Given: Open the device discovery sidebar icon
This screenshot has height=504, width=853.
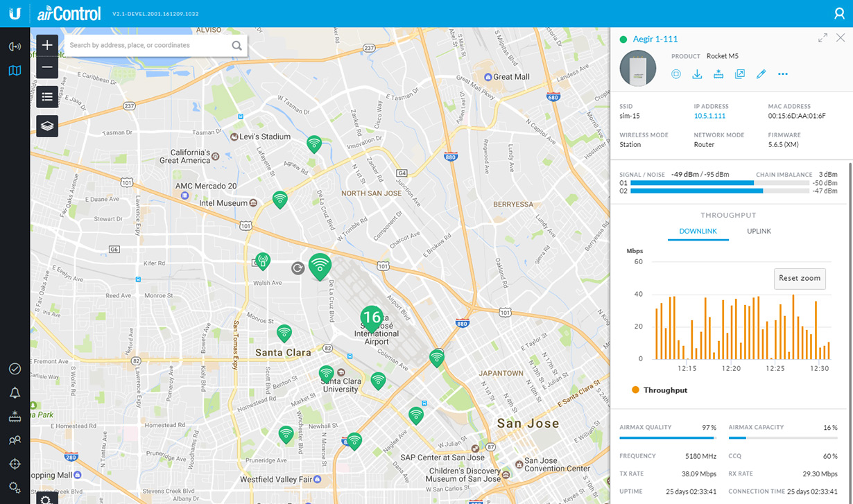Looking at the screenshot, I should click(x=15, y=417).
